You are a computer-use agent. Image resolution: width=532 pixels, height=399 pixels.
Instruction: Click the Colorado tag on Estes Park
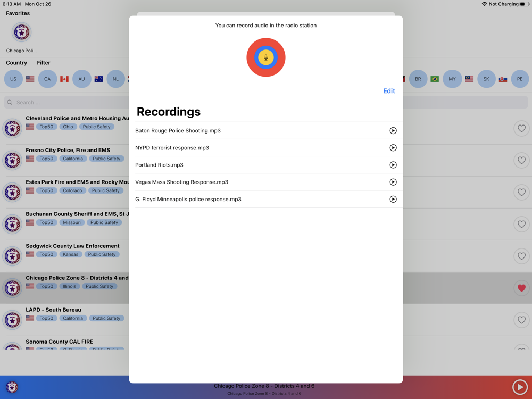[x=72, y=190]
